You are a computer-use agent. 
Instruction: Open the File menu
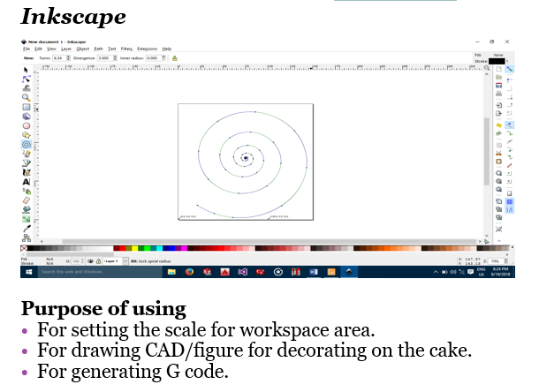[27, 49]
